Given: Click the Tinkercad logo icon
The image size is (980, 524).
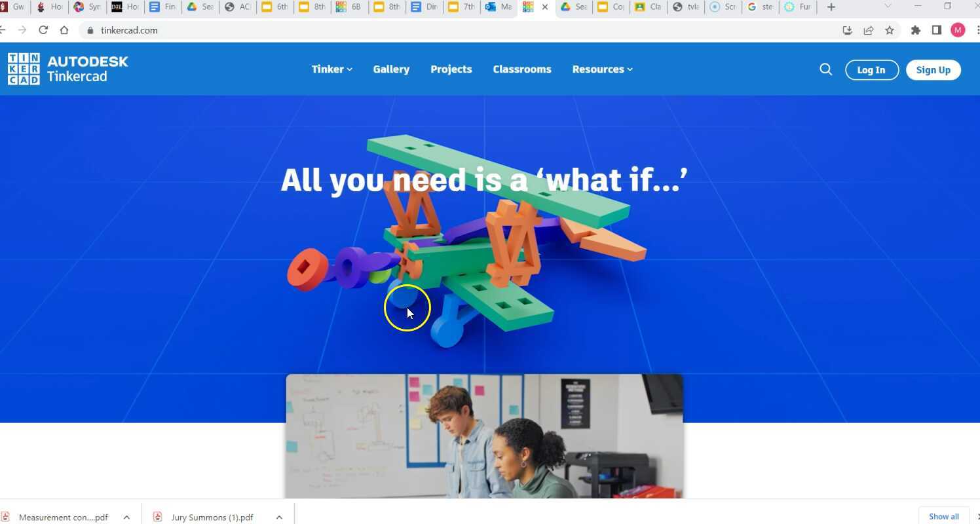Looking at the screenshot, I should coord(22,68).
